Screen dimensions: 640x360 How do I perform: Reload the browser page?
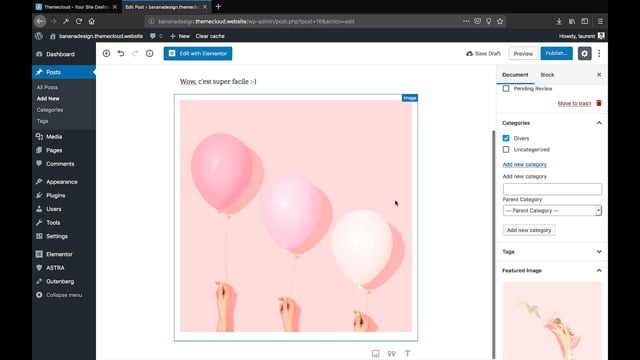pyautogui.click(x=79, y=21)
